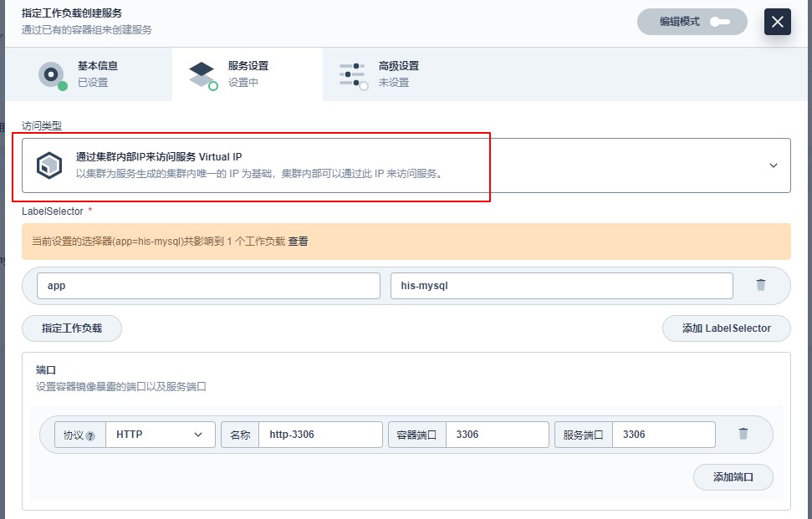This screenshot has height=519, width=812.
Task: Expand the 访问类型 dropdown chevron
Action: click(x=774, y=165)
